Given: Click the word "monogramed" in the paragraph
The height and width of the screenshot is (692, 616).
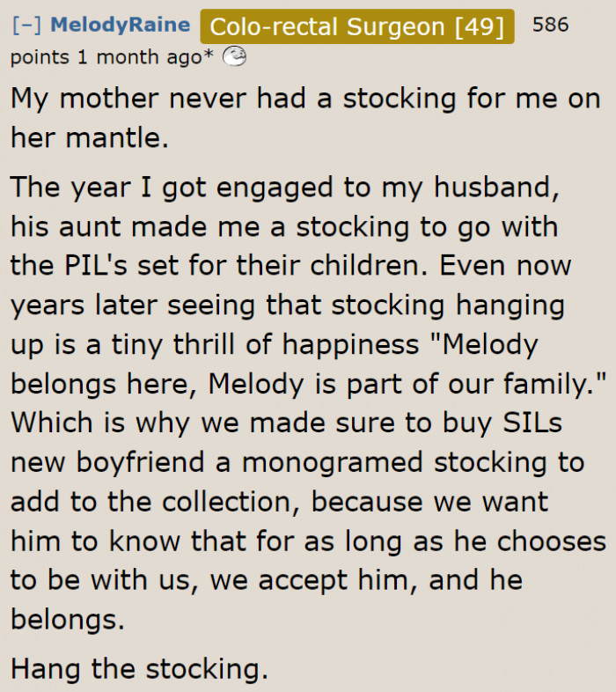Looking at the screenshot, I should pos(333,462).
